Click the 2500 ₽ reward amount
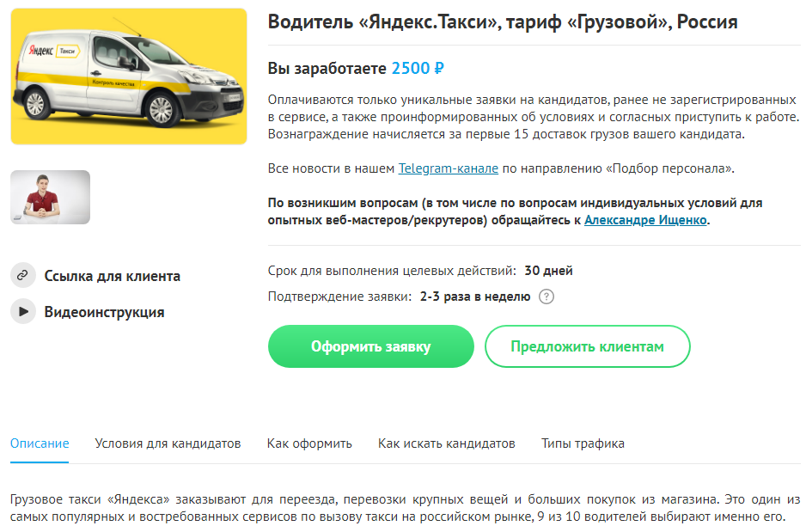Screen dimensions: 806x532 pos(418,69)
